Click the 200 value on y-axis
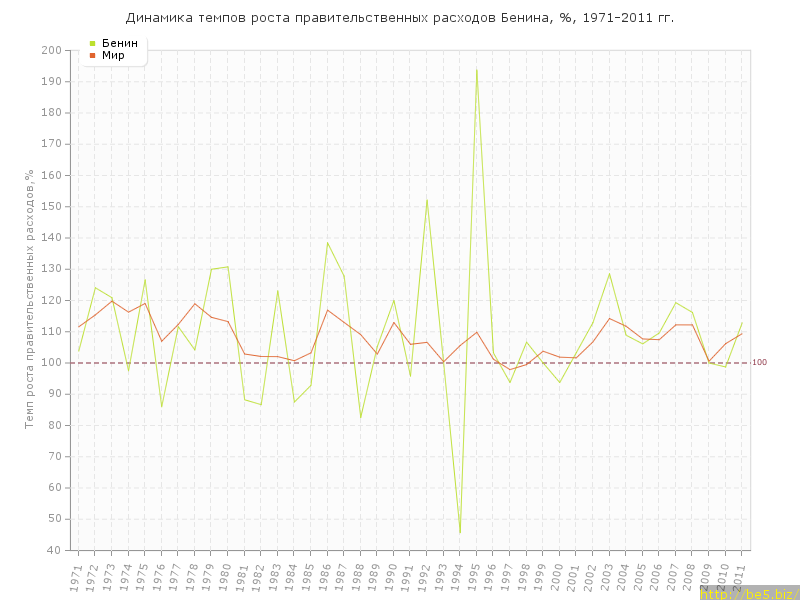Viewport: 800px width, 600px height. [x=51, y=50]
